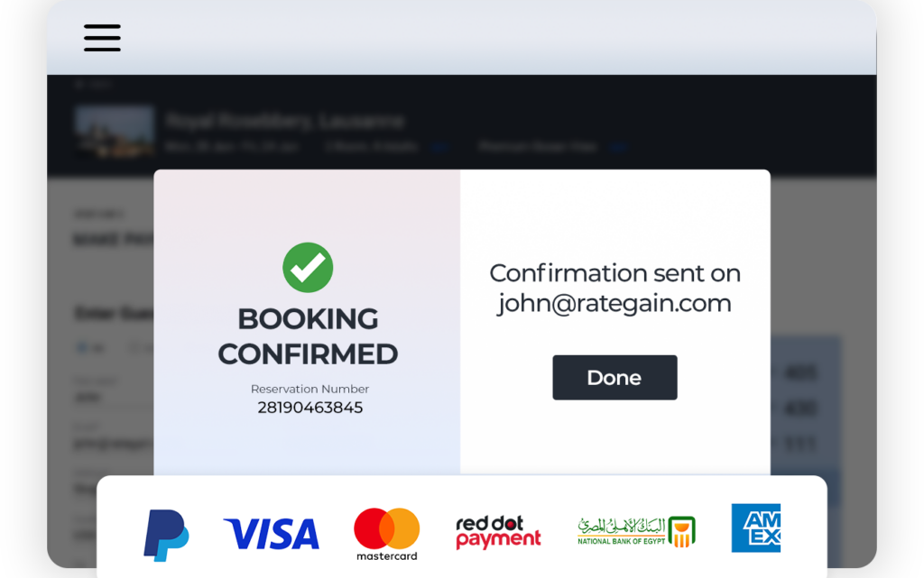The image size is (924, 578).
Task: Pick the Mastercard logo
Action: [x=386, y=534]
